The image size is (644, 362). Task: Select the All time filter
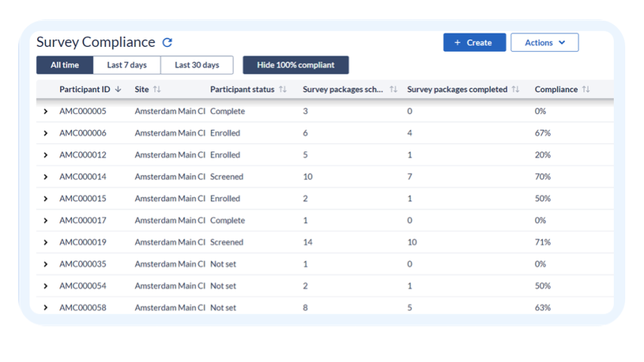pyautogui.click(x=64, y=65)
